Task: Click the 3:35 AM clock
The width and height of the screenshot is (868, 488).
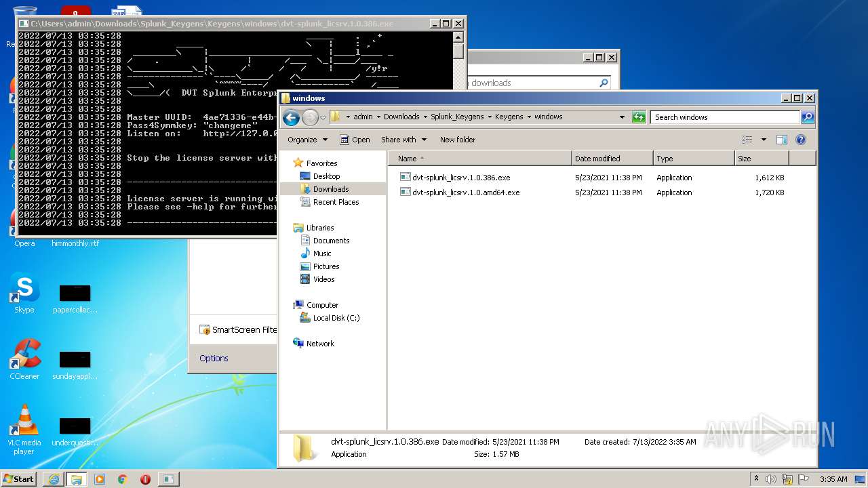Action: [833, 479]
